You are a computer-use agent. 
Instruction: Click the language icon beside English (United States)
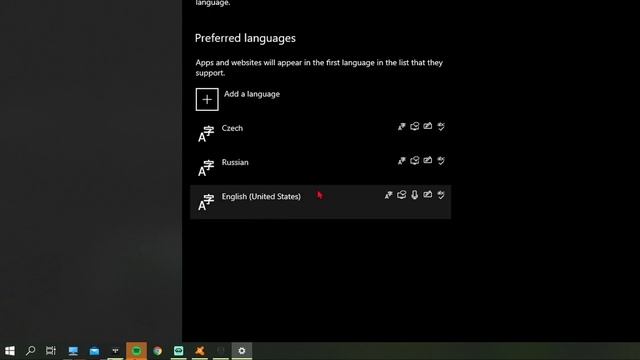click(206, 202)
